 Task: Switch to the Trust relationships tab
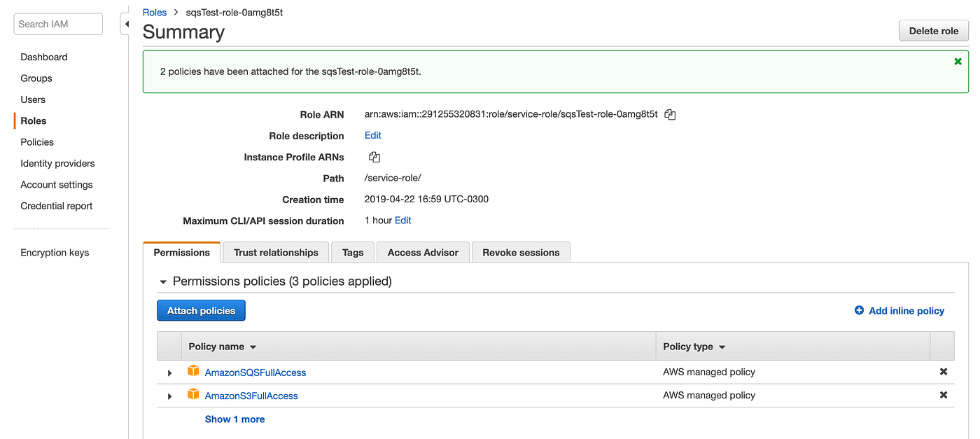point(276,252)
